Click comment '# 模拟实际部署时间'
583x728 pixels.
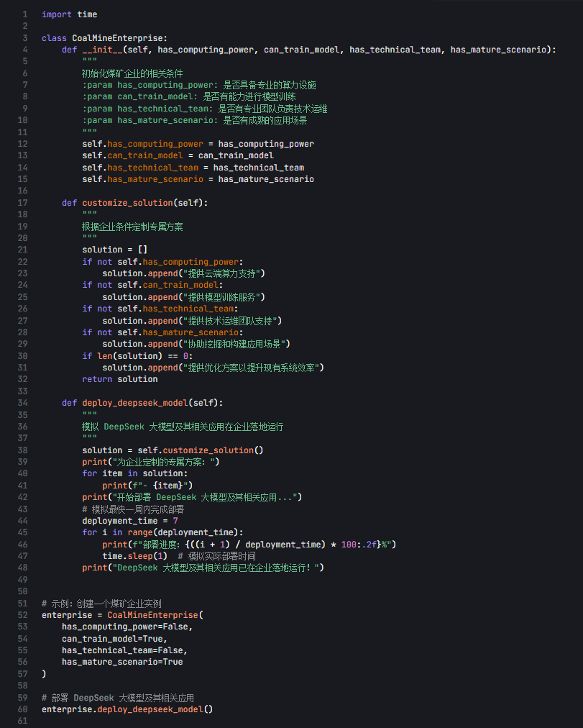pyautogui.click(x=216, y=556)
